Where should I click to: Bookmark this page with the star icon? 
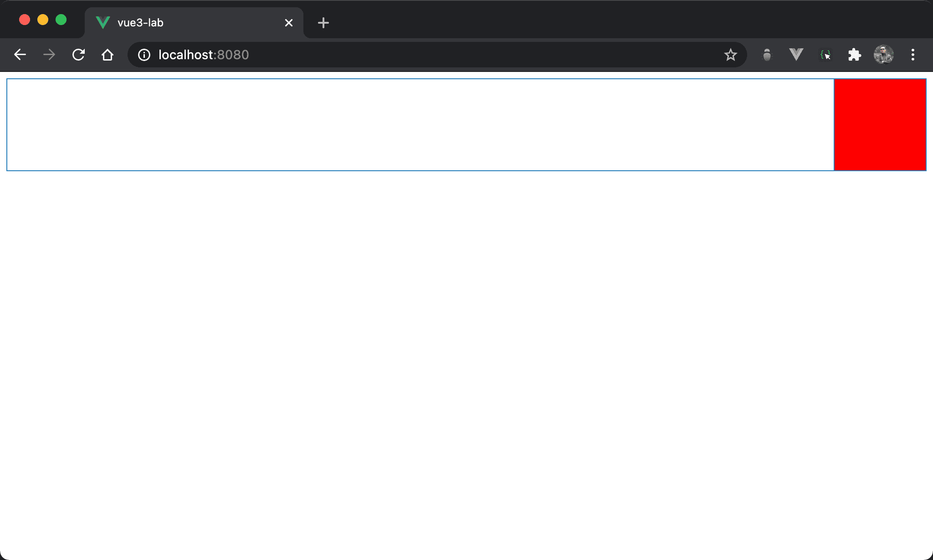pyautogui.click(x=730, y=55)
